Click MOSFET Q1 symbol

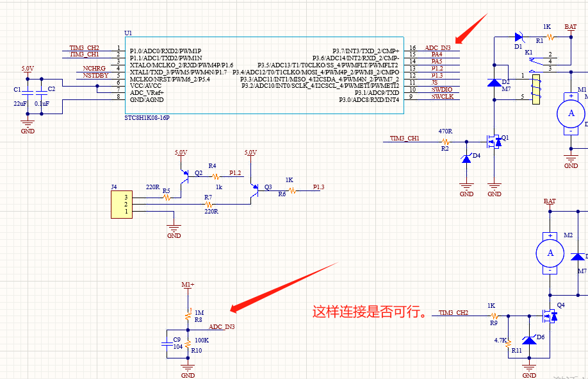(x=493, y=142)
